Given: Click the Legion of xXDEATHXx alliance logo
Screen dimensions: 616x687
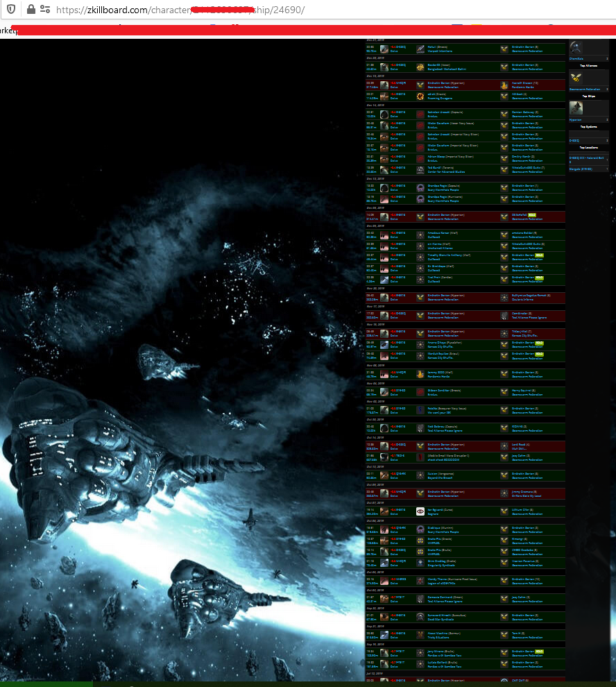Looking at the screenshot, I should (x=420, y=581).
